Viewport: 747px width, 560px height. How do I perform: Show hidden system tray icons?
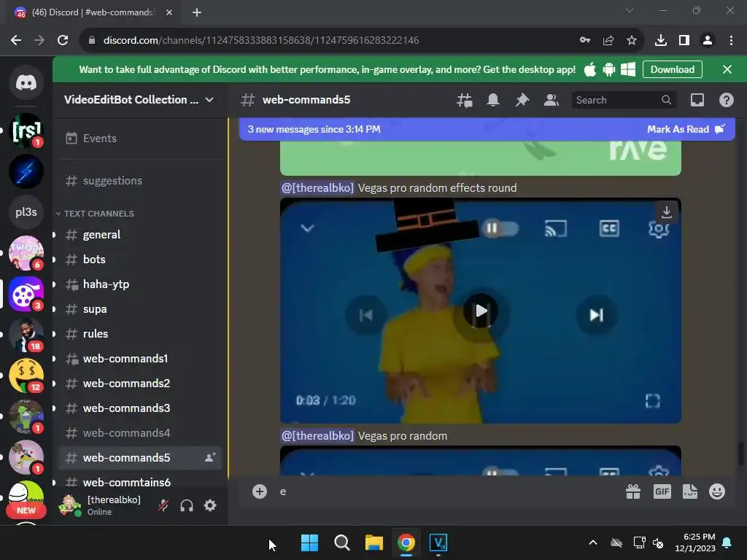[592, 542]
